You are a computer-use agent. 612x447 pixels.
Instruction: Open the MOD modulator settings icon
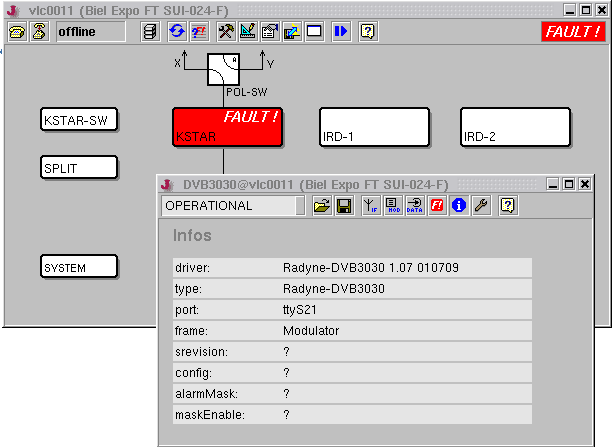point(393,206)
